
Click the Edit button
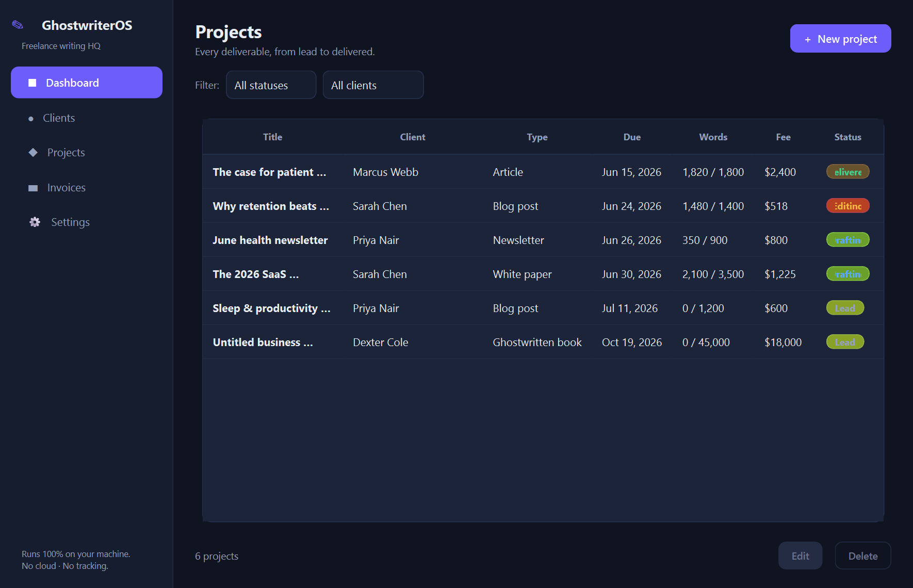click(x=800, y=556)
